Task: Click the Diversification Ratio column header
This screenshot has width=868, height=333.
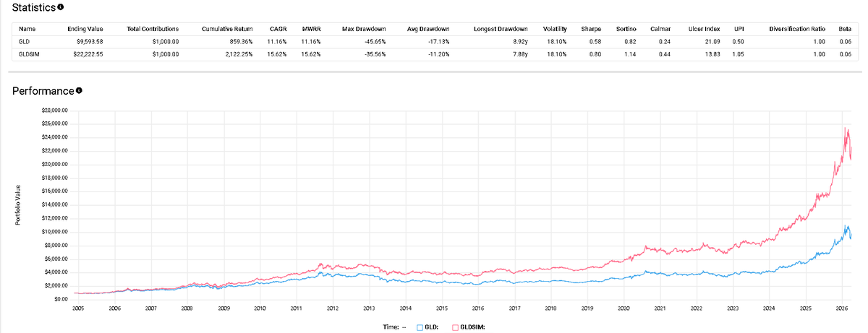Action: pyautogui.click(x=798, y=30)
